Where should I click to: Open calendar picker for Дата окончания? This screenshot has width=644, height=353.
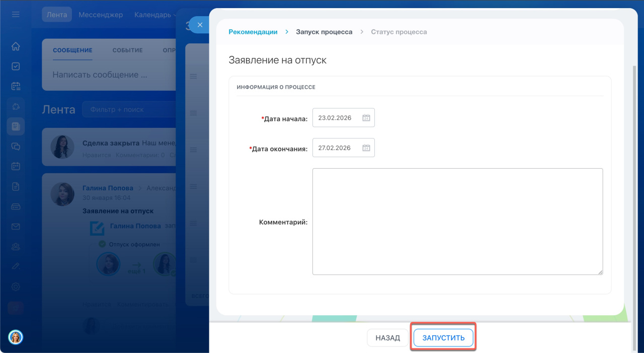click(366, 148)
